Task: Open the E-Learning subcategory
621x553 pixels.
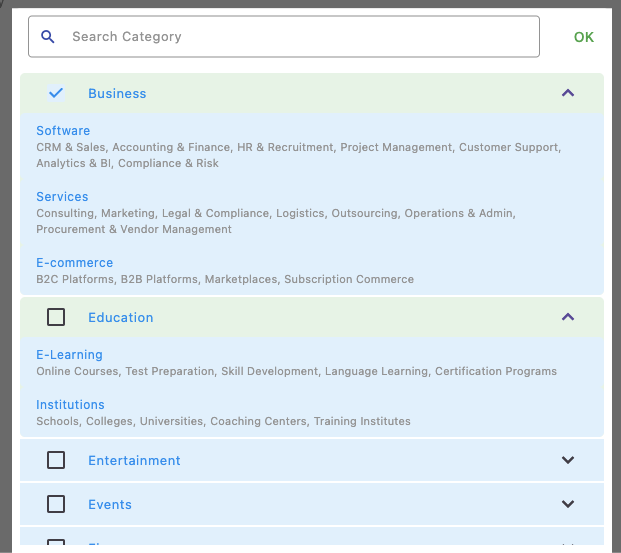Action: coord(69,355)
